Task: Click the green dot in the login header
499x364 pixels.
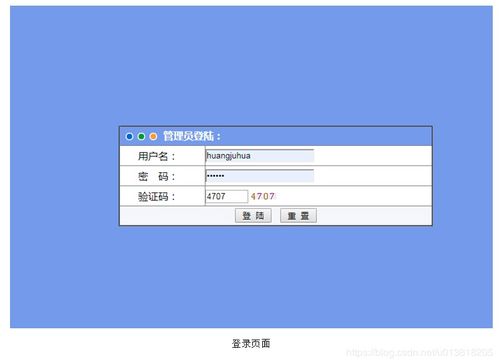Action: pyautogui.click(x=141, y=136)
